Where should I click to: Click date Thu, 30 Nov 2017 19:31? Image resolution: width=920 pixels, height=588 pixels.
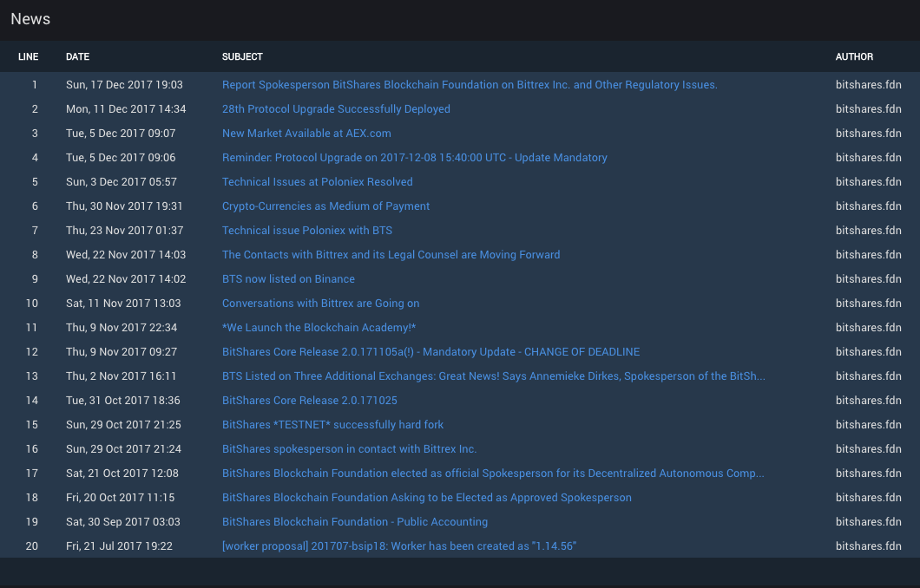[124, 206]
